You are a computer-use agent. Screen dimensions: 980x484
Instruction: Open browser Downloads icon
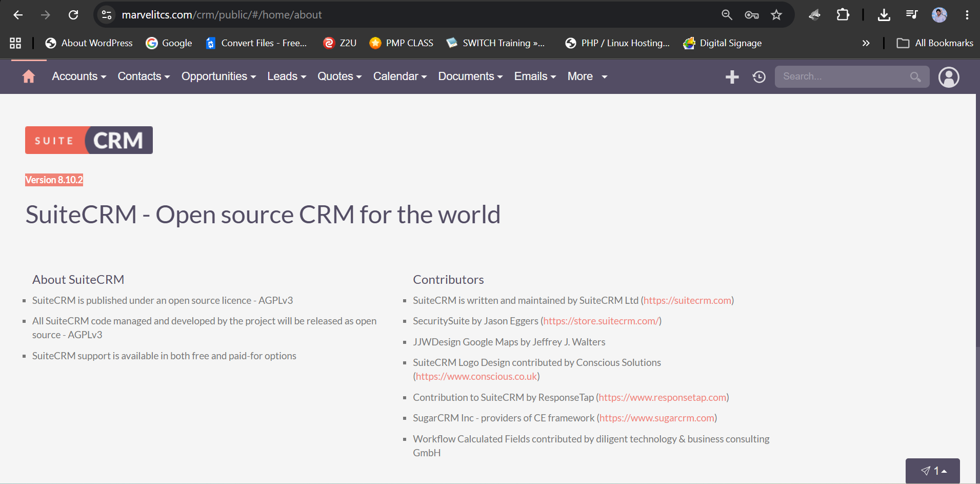point(884,15)
